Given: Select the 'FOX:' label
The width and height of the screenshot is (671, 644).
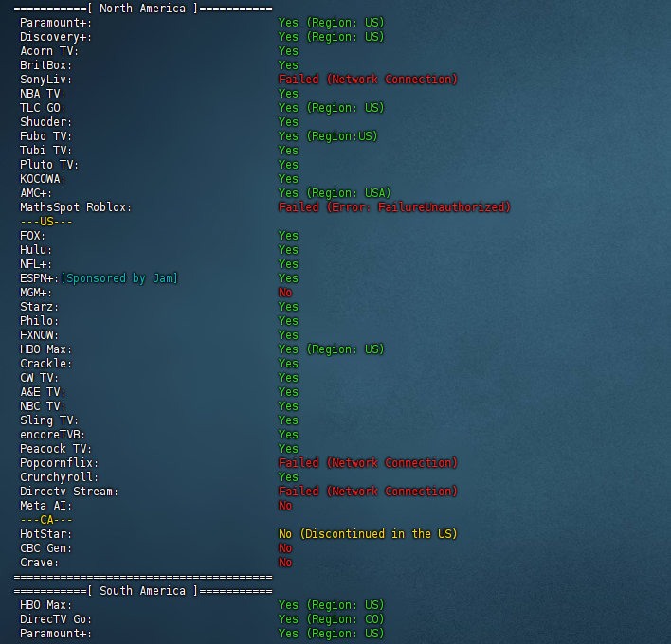Looking at the screenshot, I should tap(32, 236).
